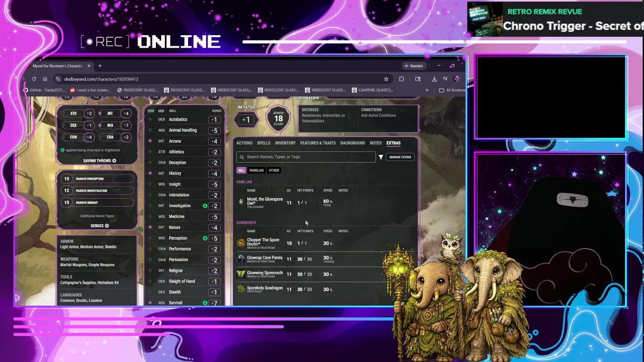The width and height of the screenshot is (644, 362).
Task: Open the extras filter funnel icon
Action: [x=381, y=157]
